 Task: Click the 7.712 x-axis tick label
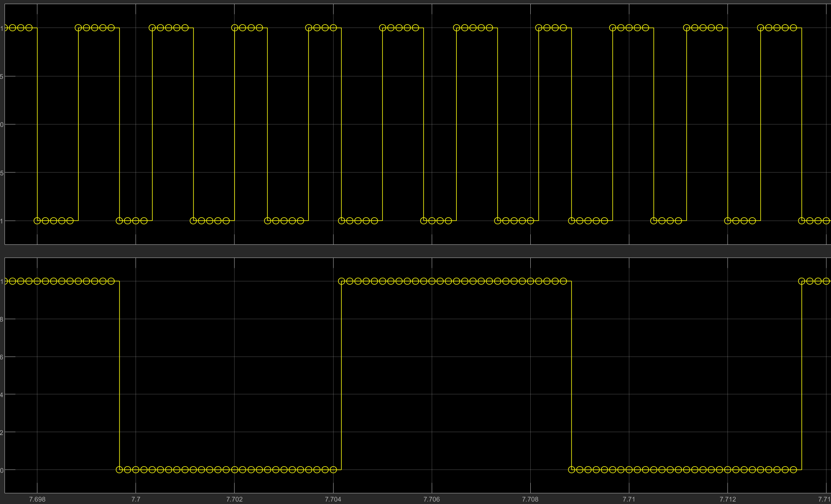[727, 499]
